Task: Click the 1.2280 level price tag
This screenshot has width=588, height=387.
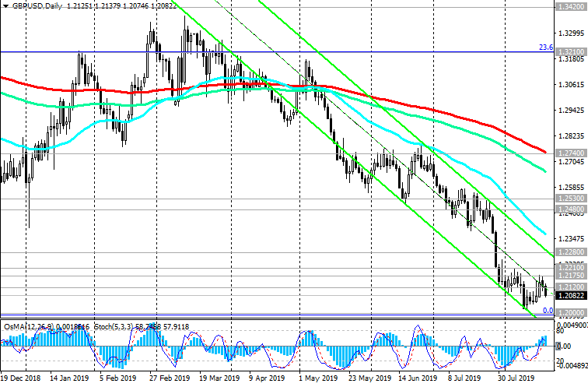Action: click(x=570, y=252)
